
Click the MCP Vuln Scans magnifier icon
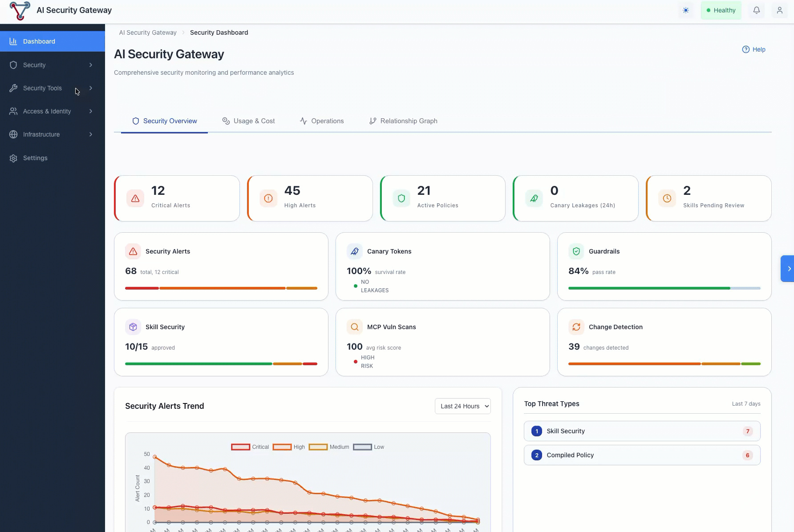pyautogui.click(x=354, y=326)
